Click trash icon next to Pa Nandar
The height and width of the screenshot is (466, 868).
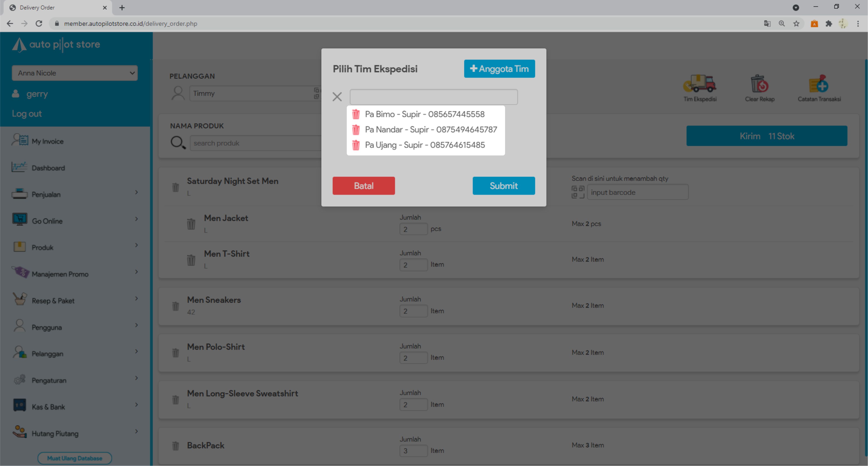[x=356, y=130]
